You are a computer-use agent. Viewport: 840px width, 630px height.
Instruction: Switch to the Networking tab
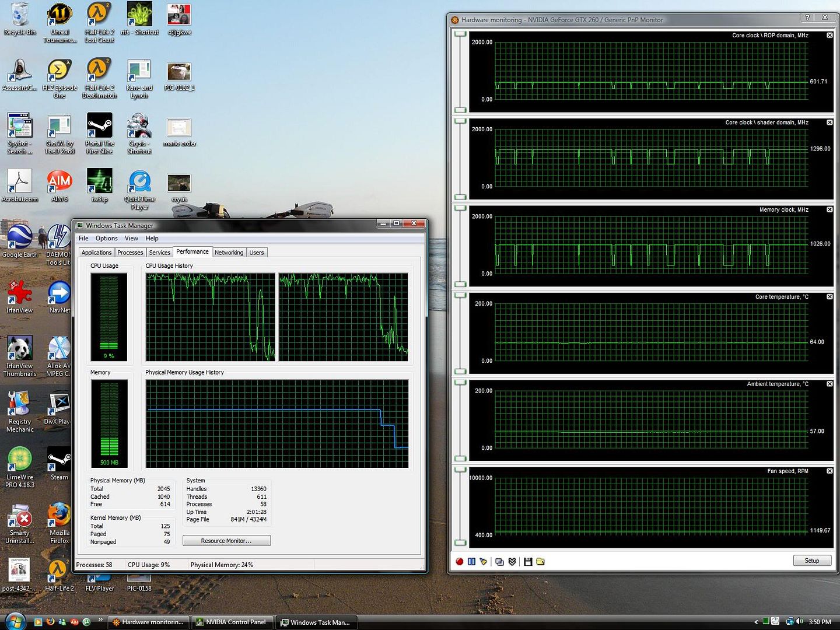coord(229,253)
